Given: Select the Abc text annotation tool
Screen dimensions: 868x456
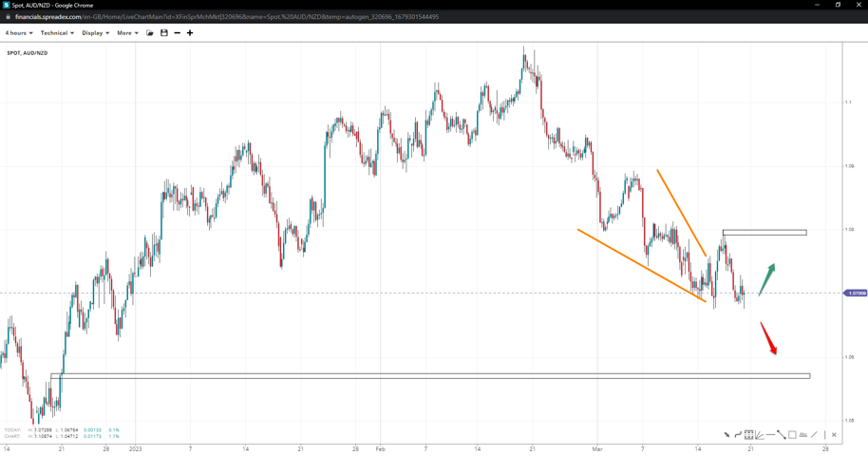Looking at the screenshot, I should pos(803,435).
